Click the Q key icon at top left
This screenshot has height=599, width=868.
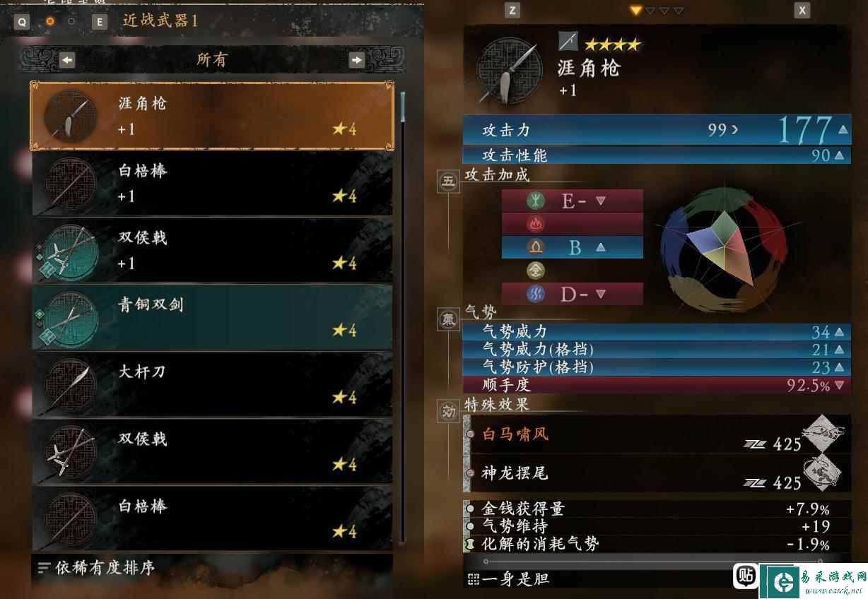tap(22, 22)
